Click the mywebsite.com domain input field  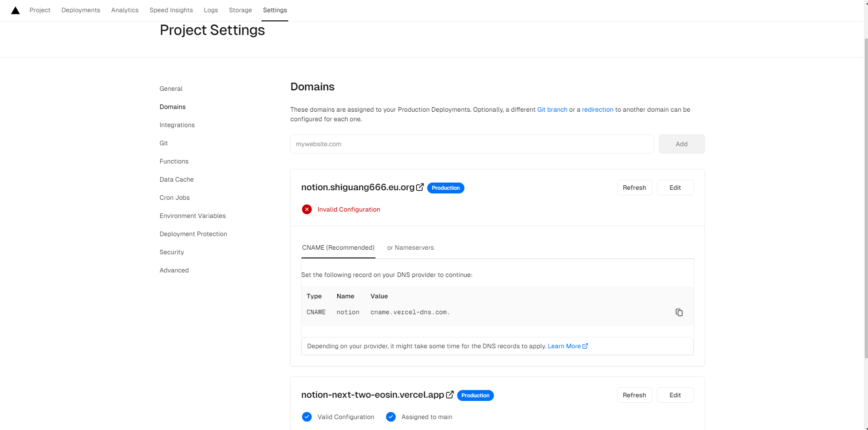point(472,144)
